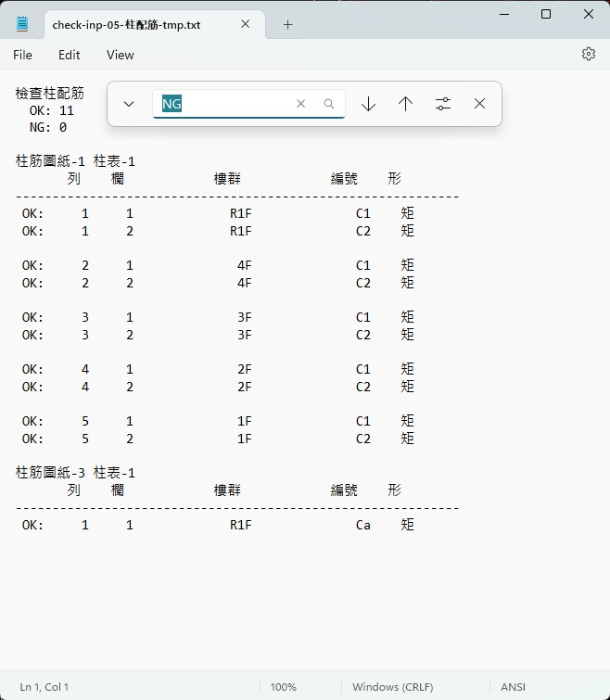Click the 欄 column header in second table
610x700 pixels.
pos(118,490)
